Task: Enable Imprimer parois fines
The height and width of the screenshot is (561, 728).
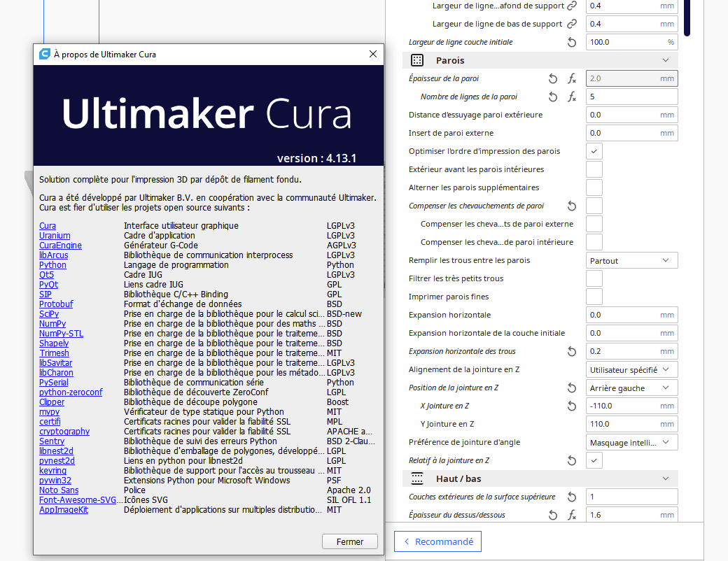Action: [594, 297]
